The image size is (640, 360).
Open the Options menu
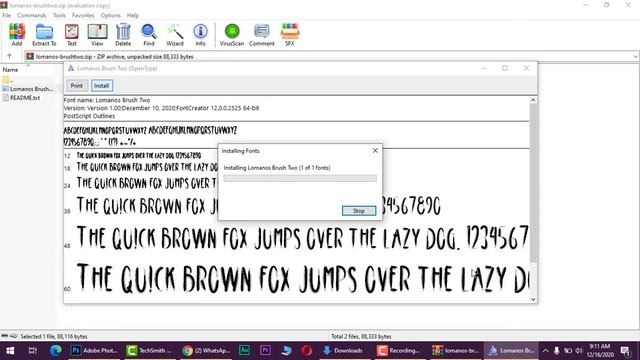pos(111,15)
